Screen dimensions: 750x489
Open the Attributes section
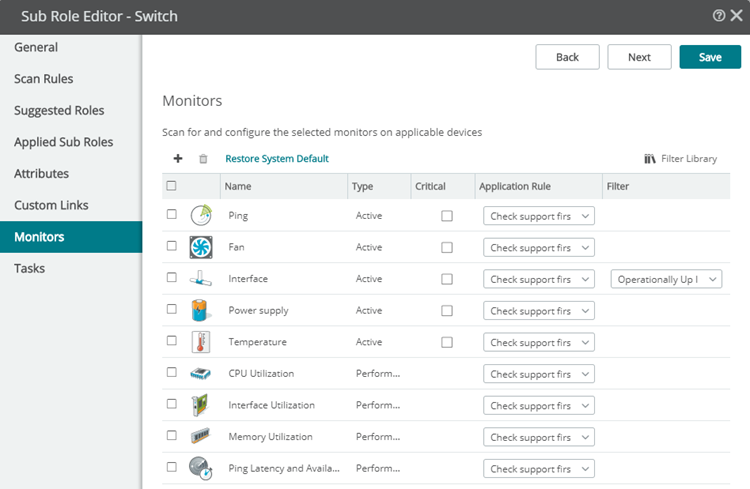71,174
